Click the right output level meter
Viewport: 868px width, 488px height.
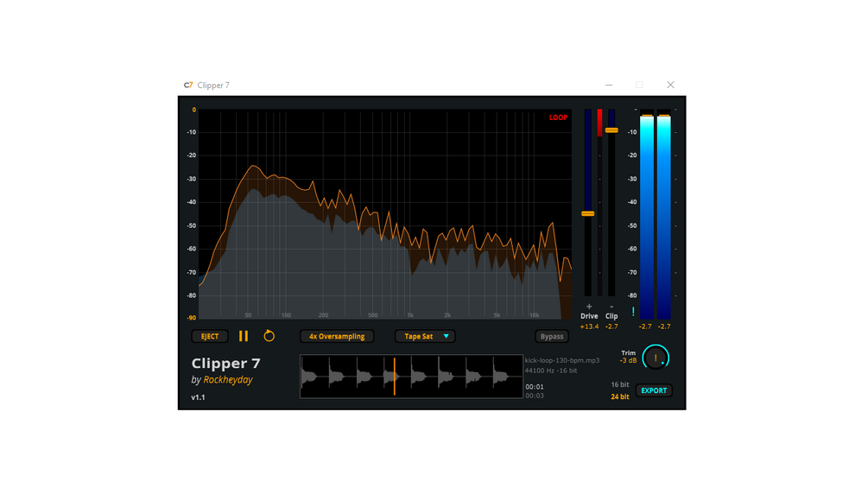point(663,214)
